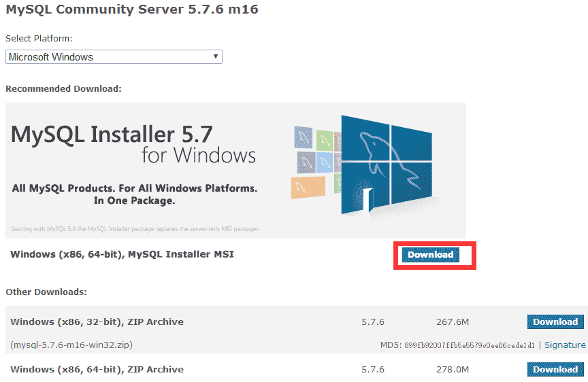Viewport: 588px width, 382px height.
Task: Click the Windows (x86, 32-bit) ZIP Archive row title
Action: 97,322
